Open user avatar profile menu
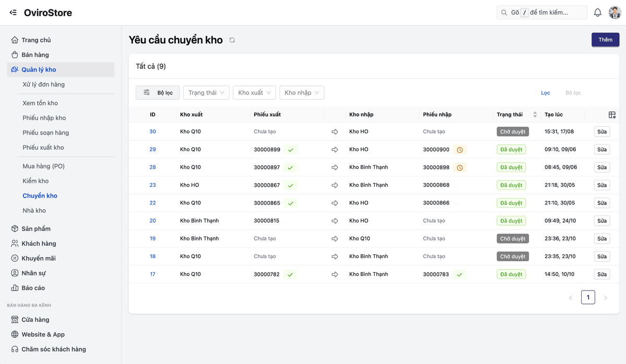Viewport: 626px width, 364px height. click(615, 13)
